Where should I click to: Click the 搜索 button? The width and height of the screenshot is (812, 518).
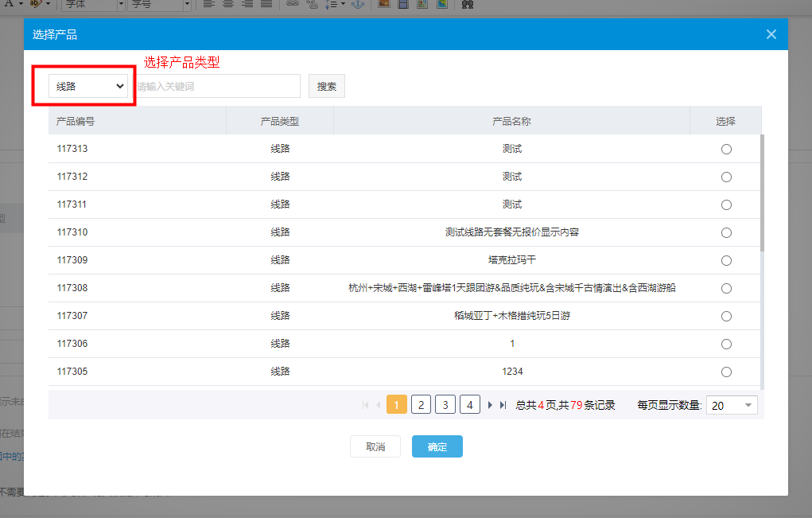point(327,87)
